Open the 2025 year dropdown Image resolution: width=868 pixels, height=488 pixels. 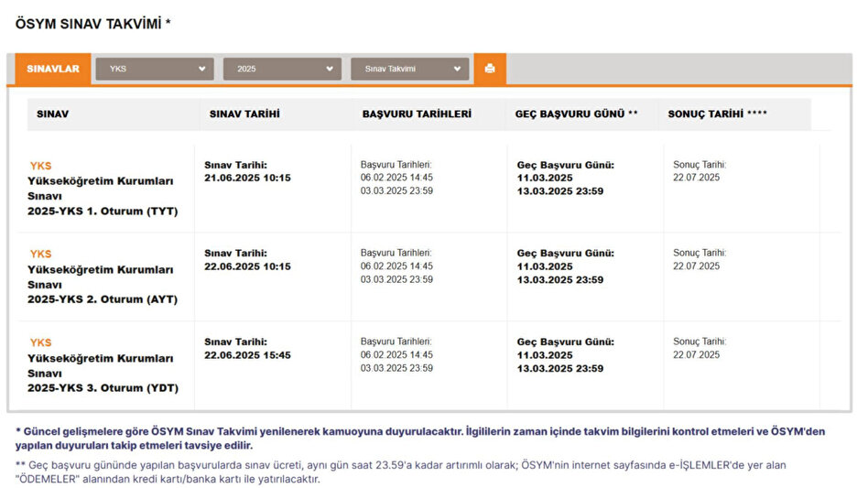tap(282, 69)
